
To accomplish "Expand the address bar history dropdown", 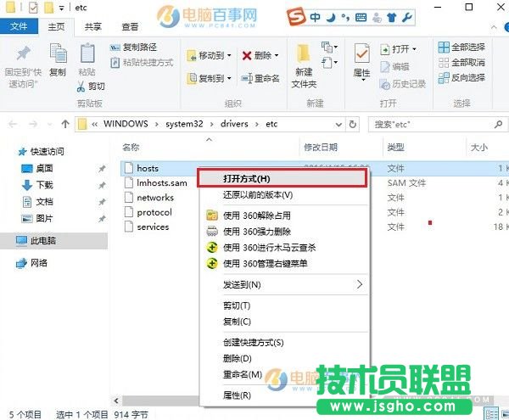I will (x=338, y=125).
